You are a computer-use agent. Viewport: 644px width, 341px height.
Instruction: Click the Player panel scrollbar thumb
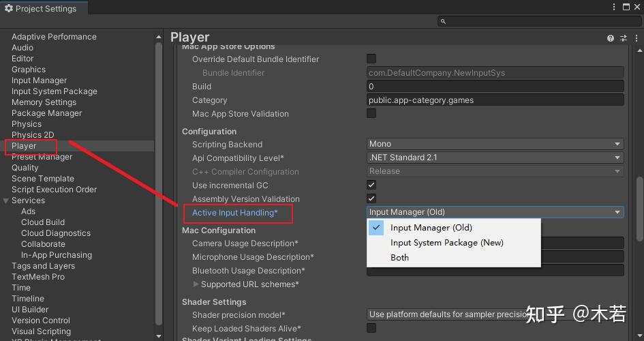coord(639,209)
